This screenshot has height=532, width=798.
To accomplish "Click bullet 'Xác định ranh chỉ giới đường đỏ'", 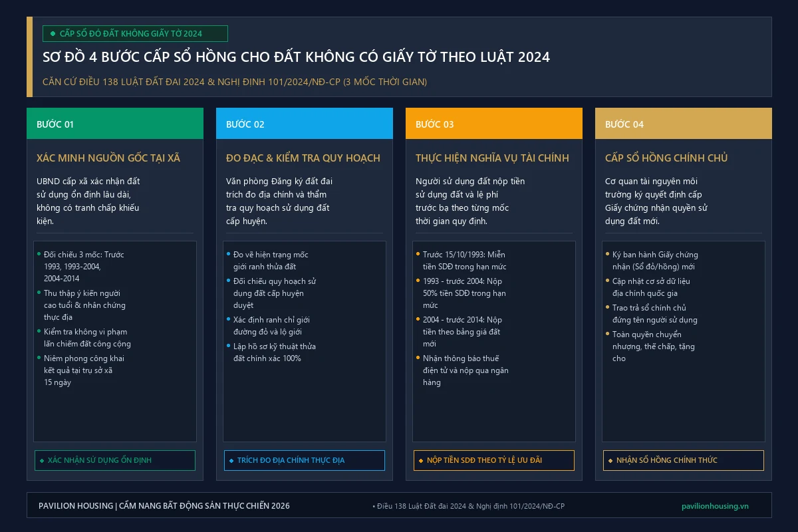I will click(268, 326).
